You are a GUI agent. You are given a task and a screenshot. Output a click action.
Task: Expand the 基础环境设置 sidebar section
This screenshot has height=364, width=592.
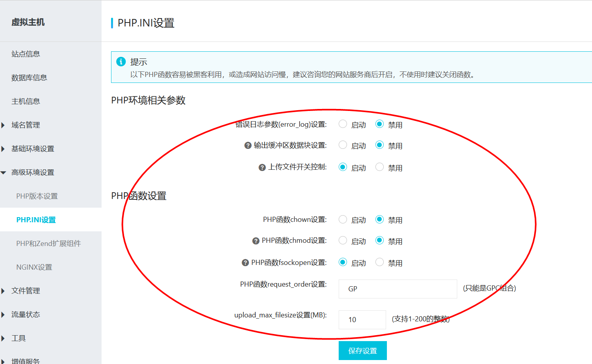click(32, 148)
